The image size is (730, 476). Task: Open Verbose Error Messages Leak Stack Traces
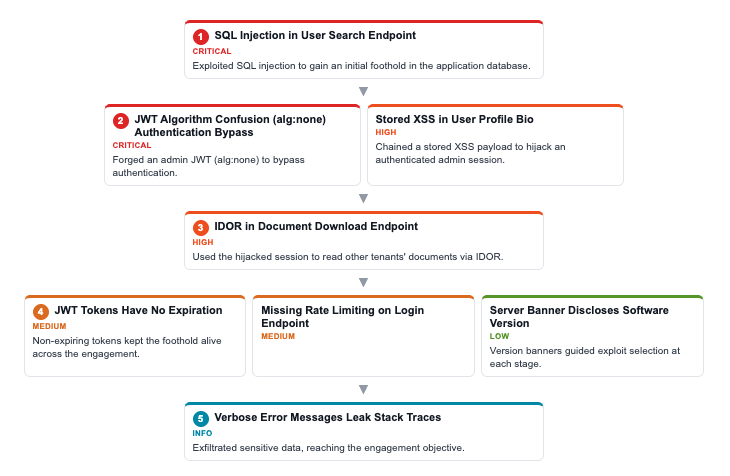tap(328, 417)
